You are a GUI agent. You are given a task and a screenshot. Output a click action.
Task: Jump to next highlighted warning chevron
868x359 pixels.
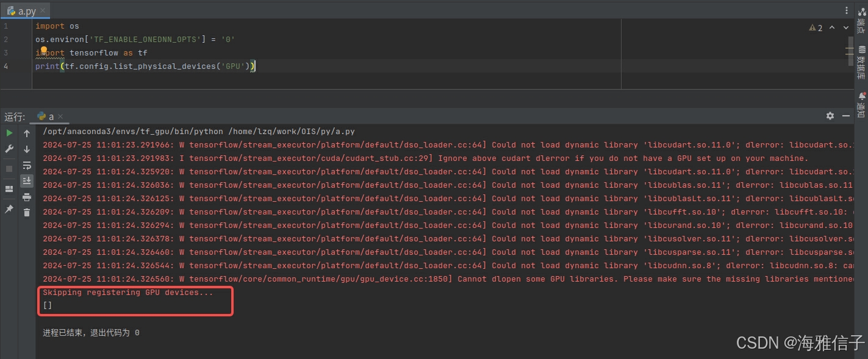pyautogui.click(x=846, y=27)
